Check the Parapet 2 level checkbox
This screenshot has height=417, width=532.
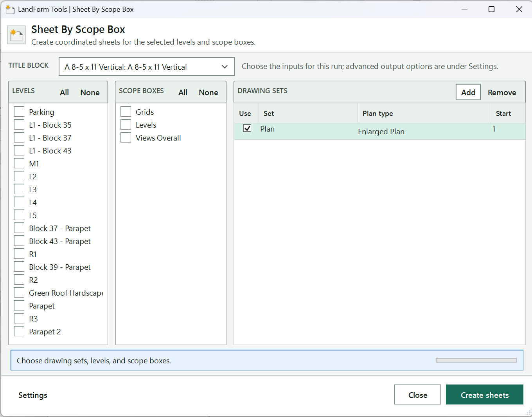[19, 331]
